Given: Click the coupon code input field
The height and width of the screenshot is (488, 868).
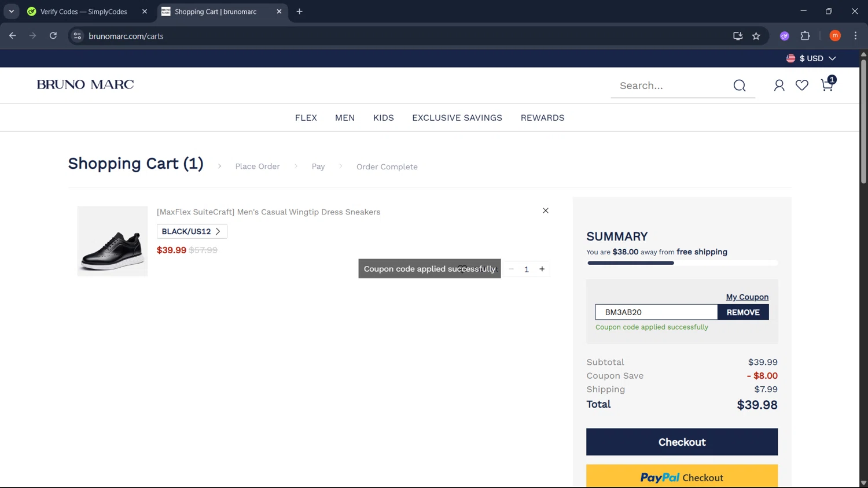Looking at the screenshot, I should click(x=656, y=312).
